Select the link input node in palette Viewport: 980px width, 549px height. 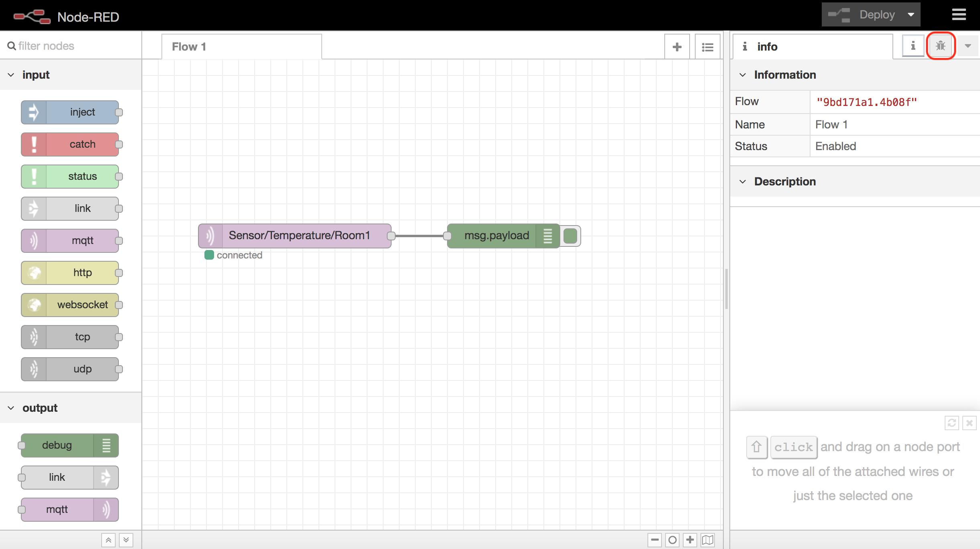pyautogui.click(x=70, y=208)
